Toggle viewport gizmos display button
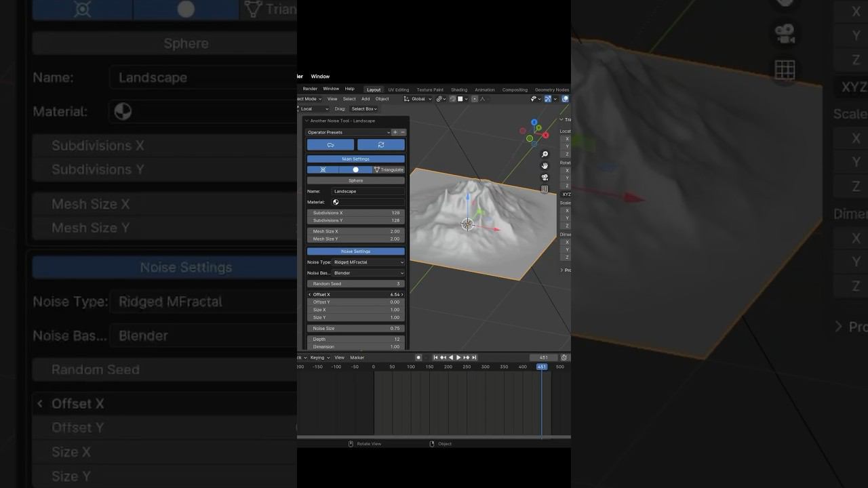 click(x=547, y=99)
